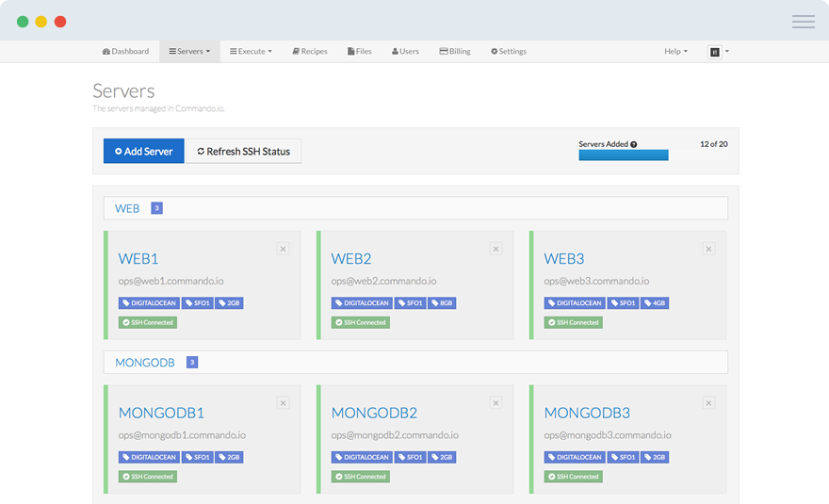
Task: Click the 8GB tag on WEB2
Action: tap(442, 303)
